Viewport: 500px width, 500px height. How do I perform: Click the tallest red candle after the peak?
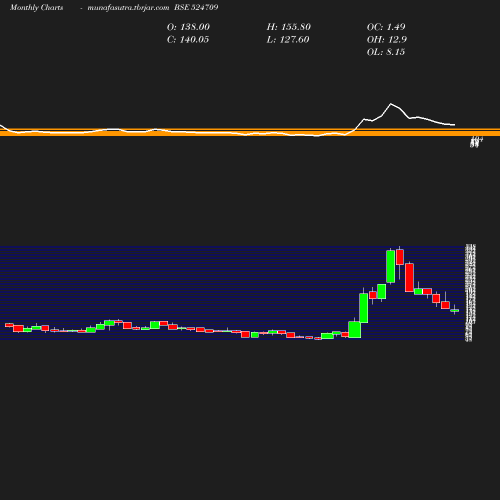409,277
